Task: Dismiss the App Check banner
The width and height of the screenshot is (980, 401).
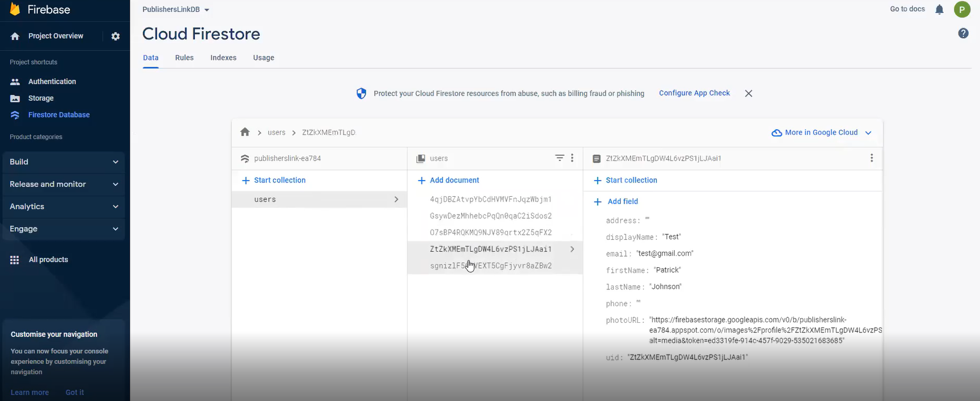Action: [748, 93]
